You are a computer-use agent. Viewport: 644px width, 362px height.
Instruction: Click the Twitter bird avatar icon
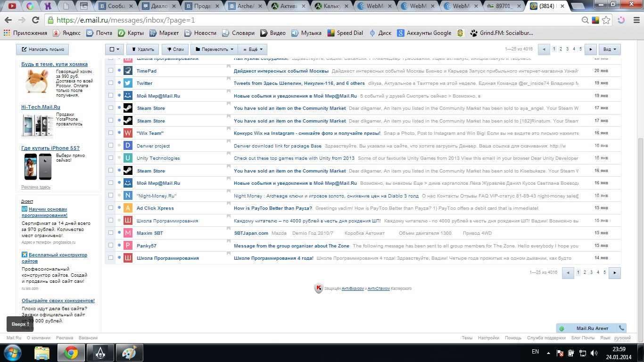[x=128, y=83]
